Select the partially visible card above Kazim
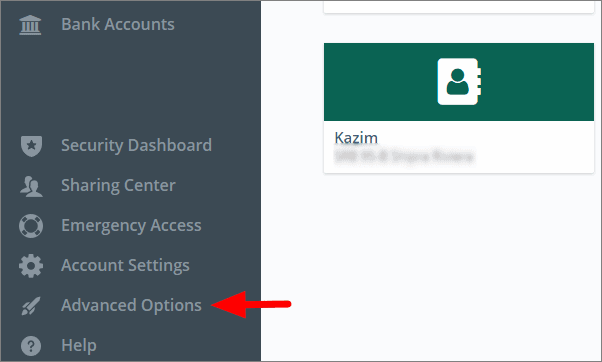Viewport: 602px width, 362px height. tap(459, 7)
